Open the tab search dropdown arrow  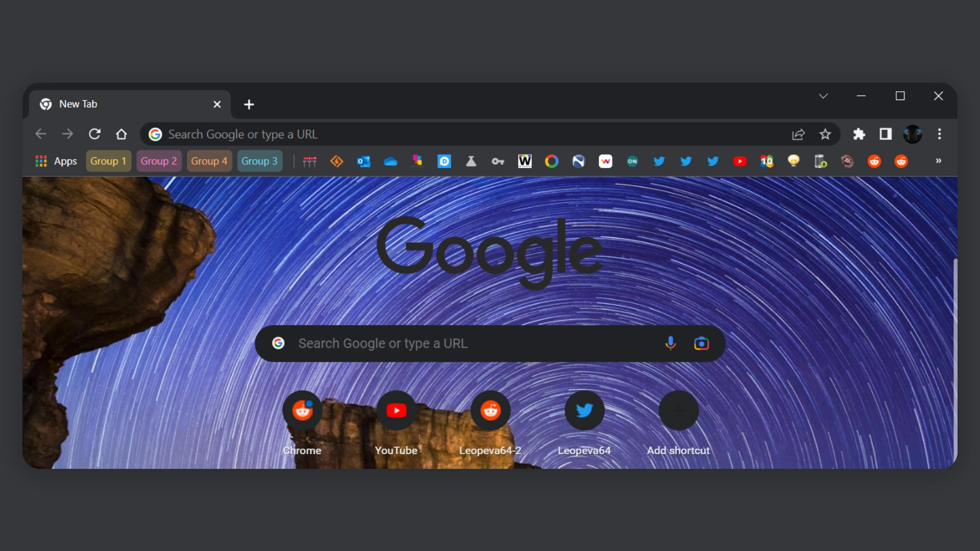823,96
